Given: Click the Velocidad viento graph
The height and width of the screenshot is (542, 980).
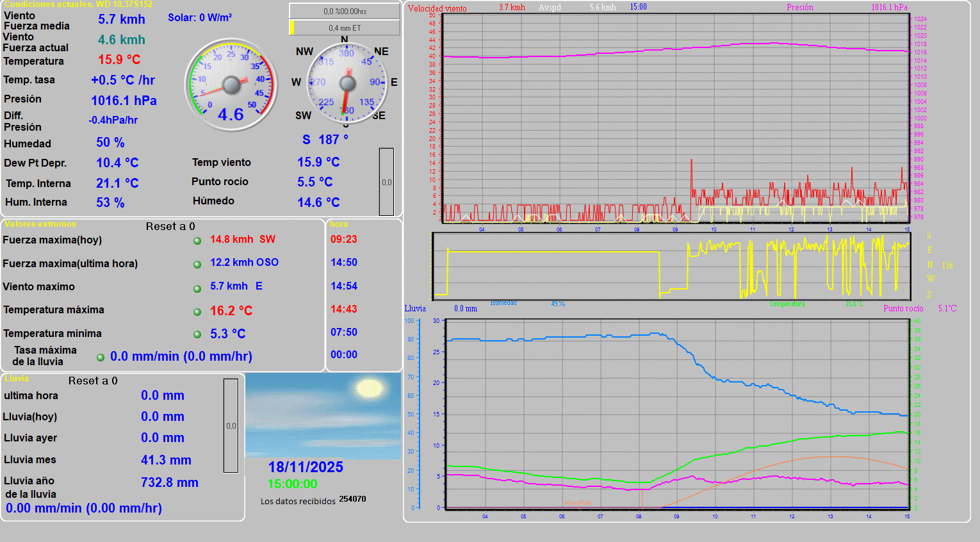Looking at the screenshot, I should (x=675, y=119).
